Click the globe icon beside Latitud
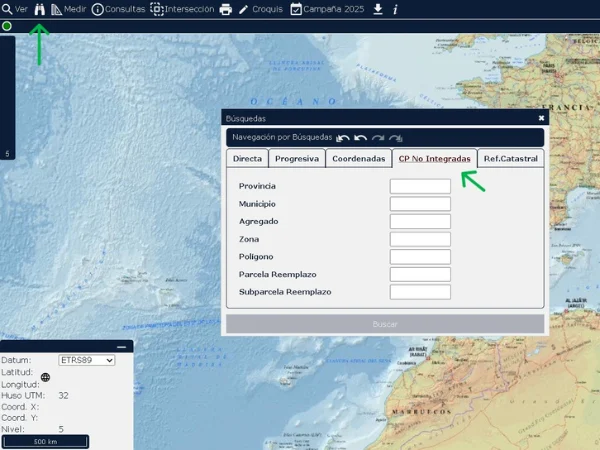This screenshot has width=600, height=450. pos(46,378)
